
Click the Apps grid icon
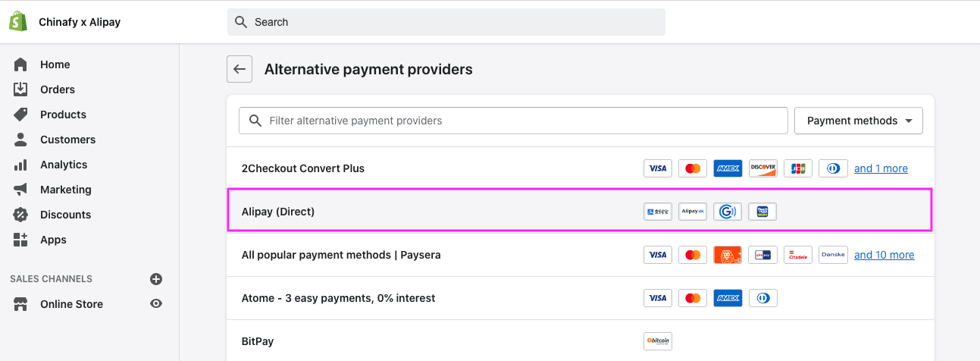[x=20, y=240]
